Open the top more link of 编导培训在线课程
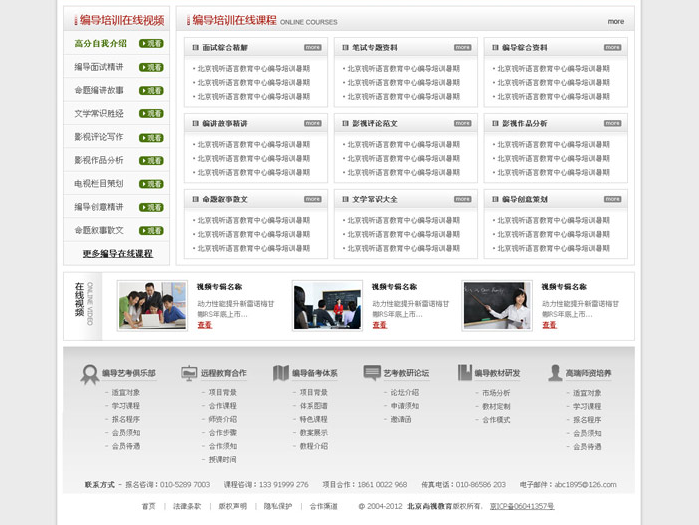 (x=615, y=21)
